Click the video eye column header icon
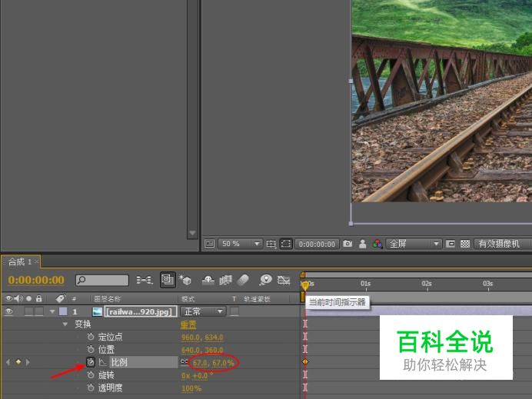This screenshot has height=399, width=532. tap(8, 298)
